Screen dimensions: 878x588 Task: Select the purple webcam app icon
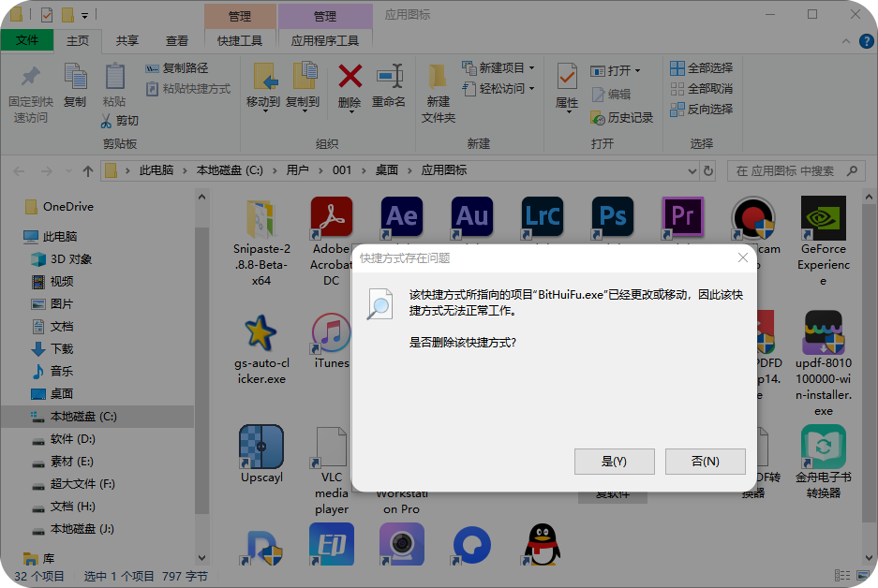(401, 544)
